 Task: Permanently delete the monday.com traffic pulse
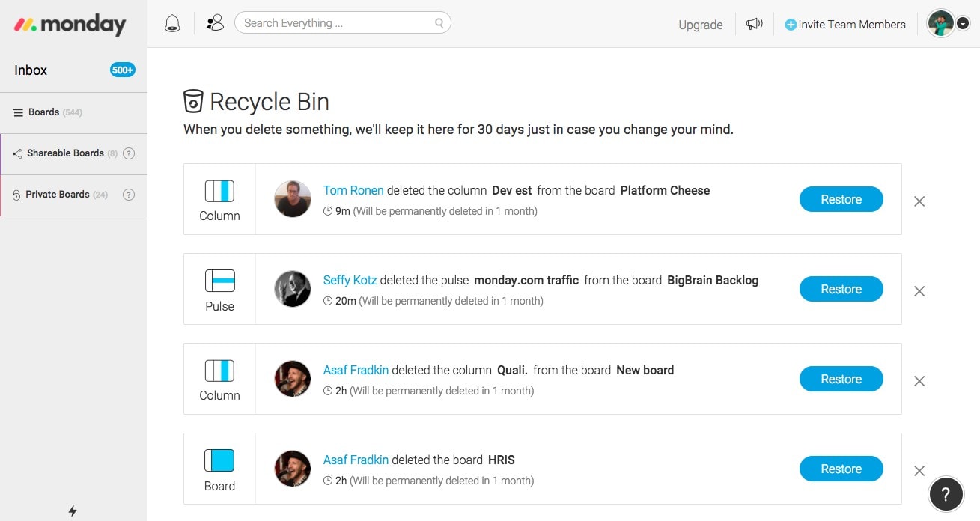click(919, 291)
